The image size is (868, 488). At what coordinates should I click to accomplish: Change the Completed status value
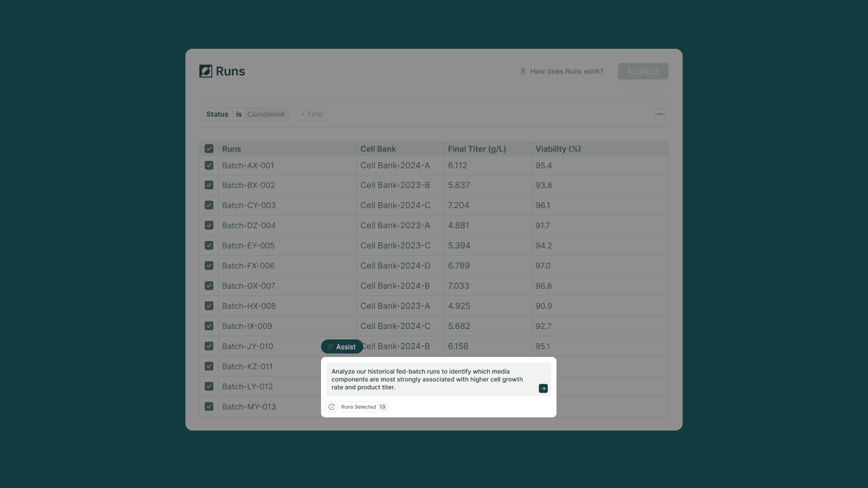point(266,114)
